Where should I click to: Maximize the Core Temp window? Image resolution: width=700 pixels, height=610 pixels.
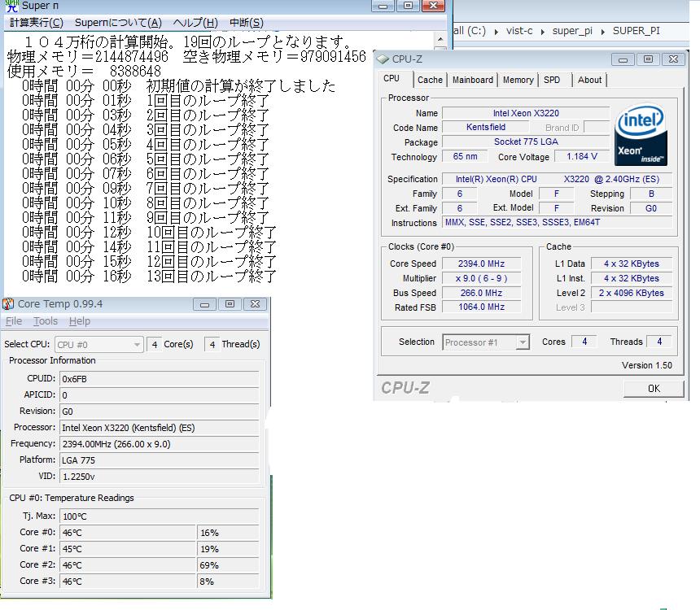point(230,304)
